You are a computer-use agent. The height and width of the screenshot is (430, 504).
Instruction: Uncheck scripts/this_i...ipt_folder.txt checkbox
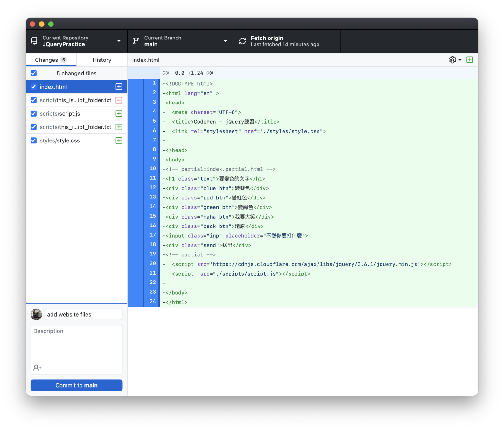34,127
